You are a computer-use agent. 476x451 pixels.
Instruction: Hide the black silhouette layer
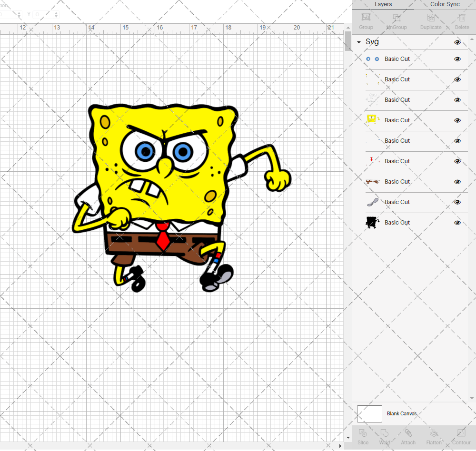click(457, 223)
